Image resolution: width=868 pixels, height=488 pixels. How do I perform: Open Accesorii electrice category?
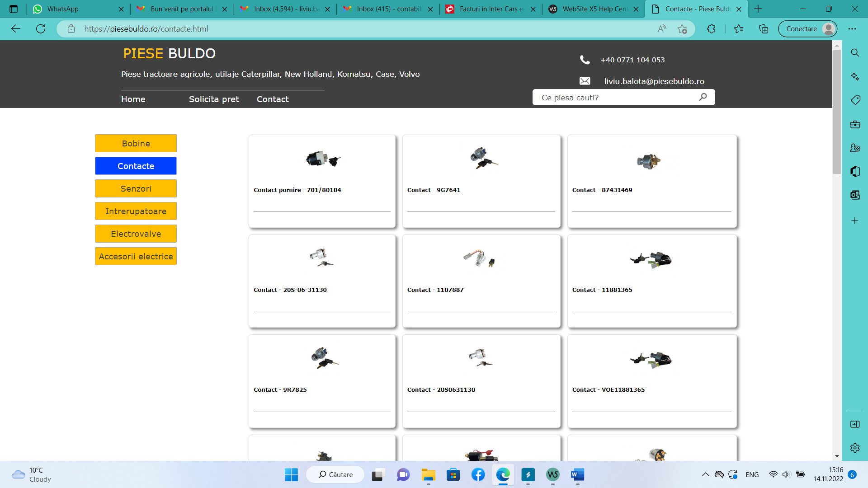pyautogui.click(x=136, y=256)
